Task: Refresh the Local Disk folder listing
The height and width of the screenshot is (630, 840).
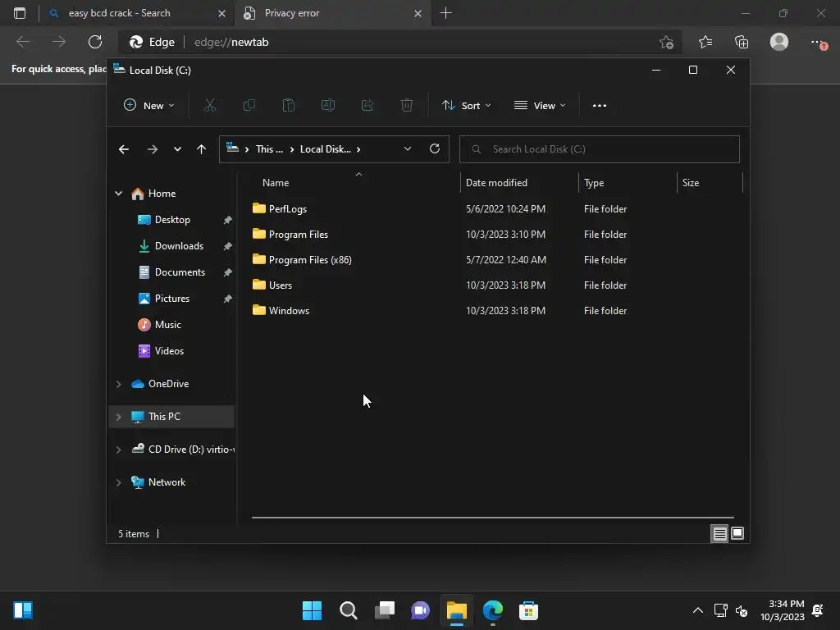Action: click(435, 149)
